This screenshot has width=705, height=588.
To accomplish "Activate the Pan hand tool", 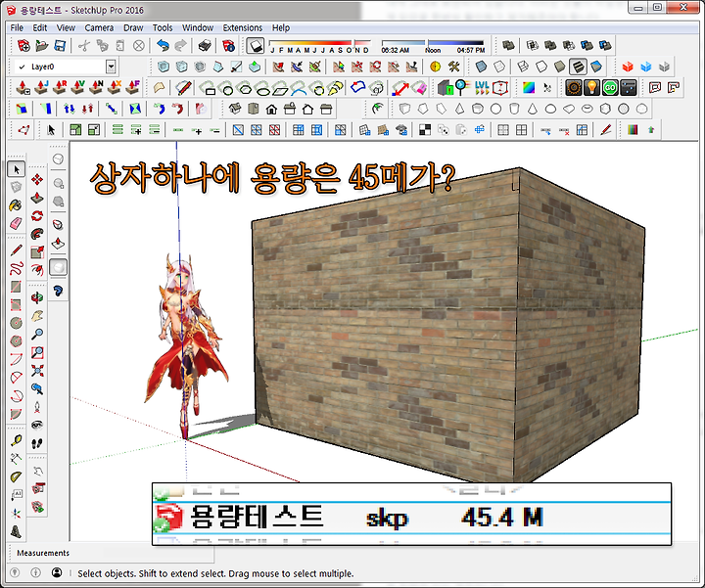I will click(x=37, y=316).
